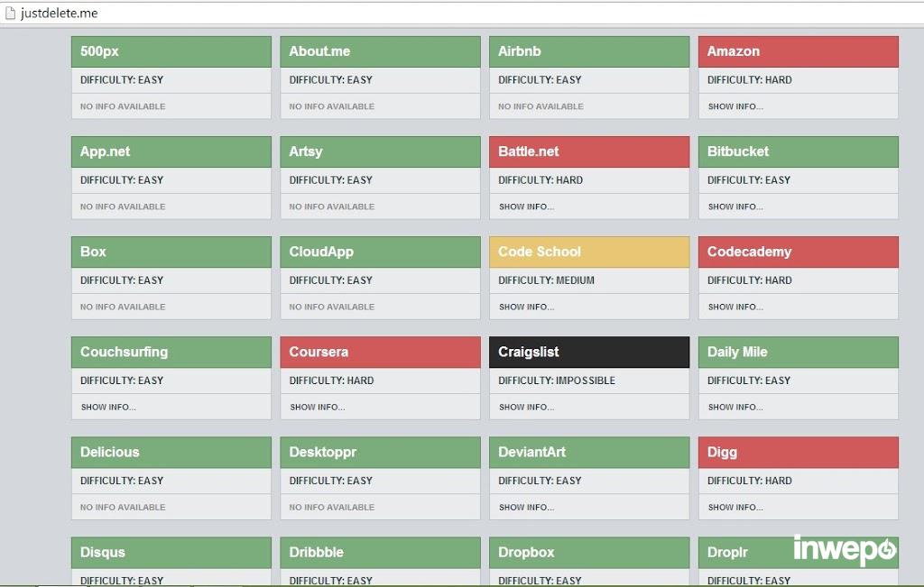Expand Show Info under Bitbucket
The width and height of the screenshot is (924, 587).
click(x=735, y=206)
